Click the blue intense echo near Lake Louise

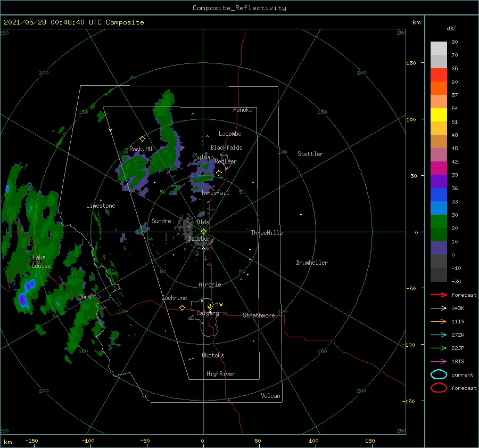click(x=23, y=300)
